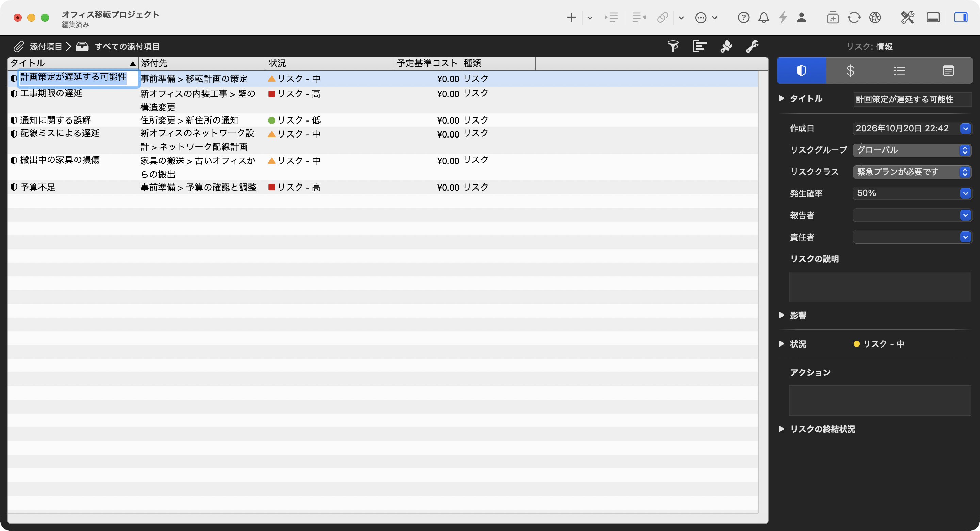Click すべての添付項目 breadcrumb
Viewport: 980px width, 531px height.
(127, 46)
